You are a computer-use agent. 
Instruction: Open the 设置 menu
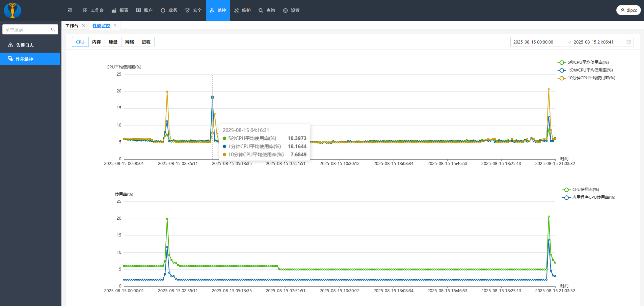tap(291, 10)
